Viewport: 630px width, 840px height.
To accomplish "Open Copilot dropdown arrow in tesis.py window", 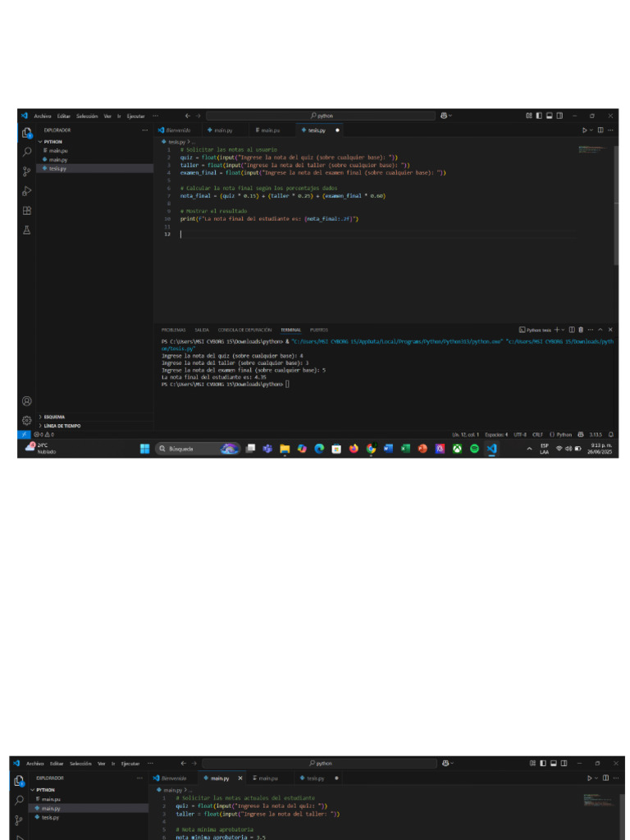I will click(450, 116).
